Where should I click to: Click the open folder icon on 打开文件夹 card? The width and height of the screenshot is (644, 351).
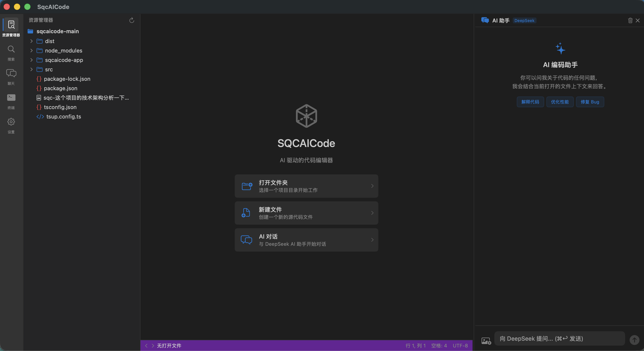247,186
